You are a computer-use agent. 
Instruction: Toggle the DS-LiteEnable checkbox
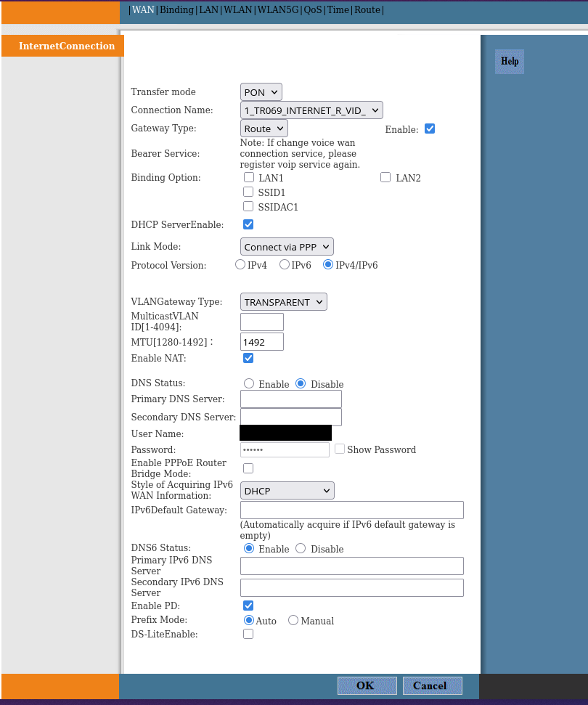pos(248,633)
